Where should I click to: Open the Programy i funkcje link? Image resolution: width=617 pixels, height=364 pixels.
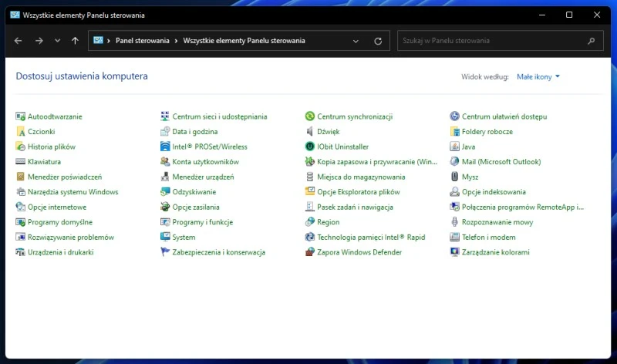click(203, 222)
